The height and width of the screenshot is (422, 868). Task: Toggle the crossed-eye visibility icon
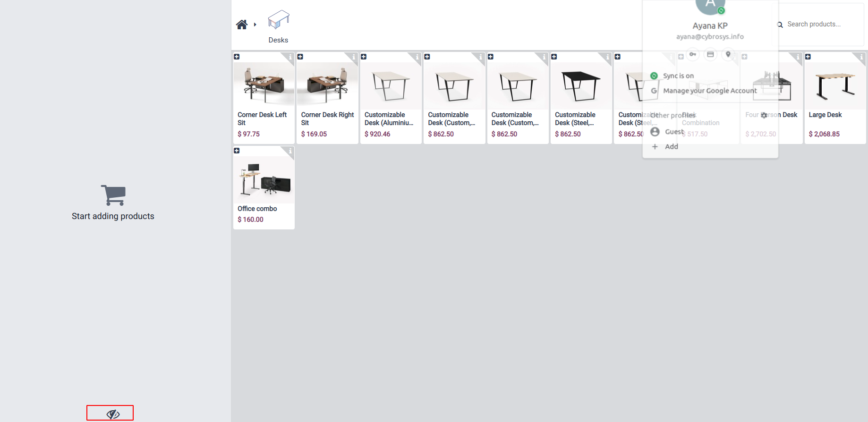coord(113,414)
